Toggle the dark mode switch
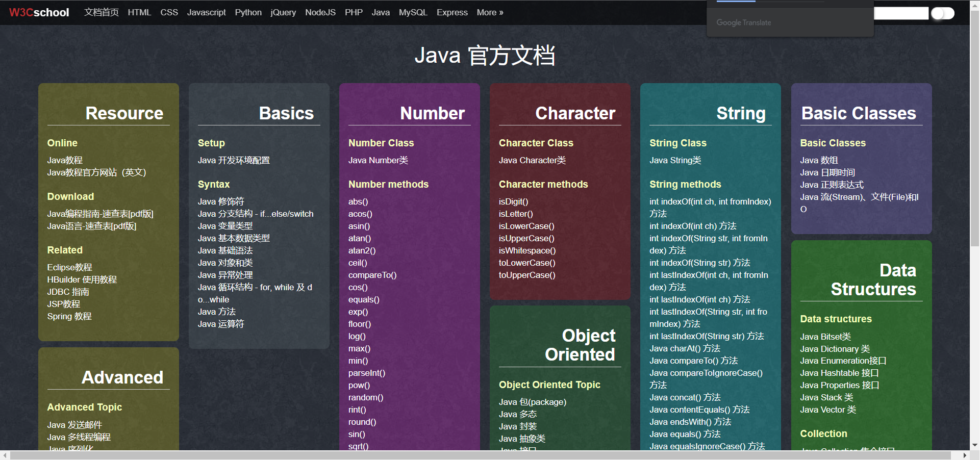 pos(942,13)
